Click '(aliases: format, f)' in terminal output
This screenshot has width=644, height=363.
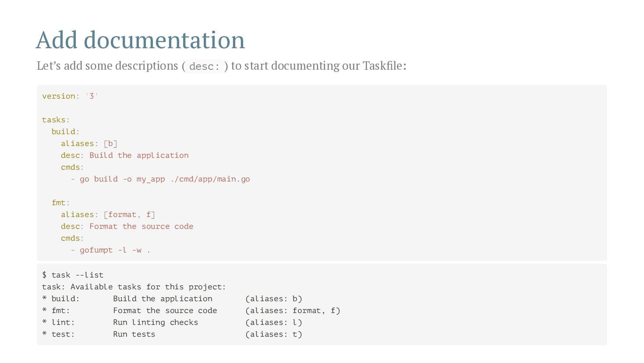(x=293, y=310)
